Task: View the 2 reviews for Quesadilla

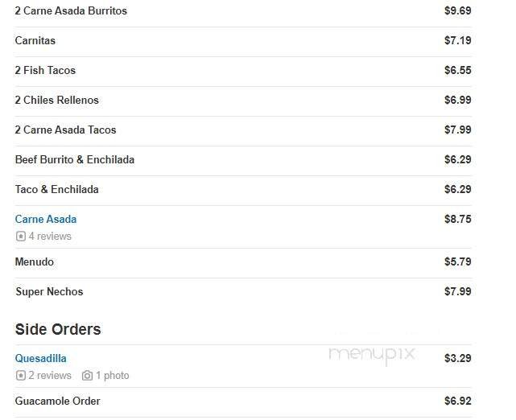Action: click(x=50, y=376)
